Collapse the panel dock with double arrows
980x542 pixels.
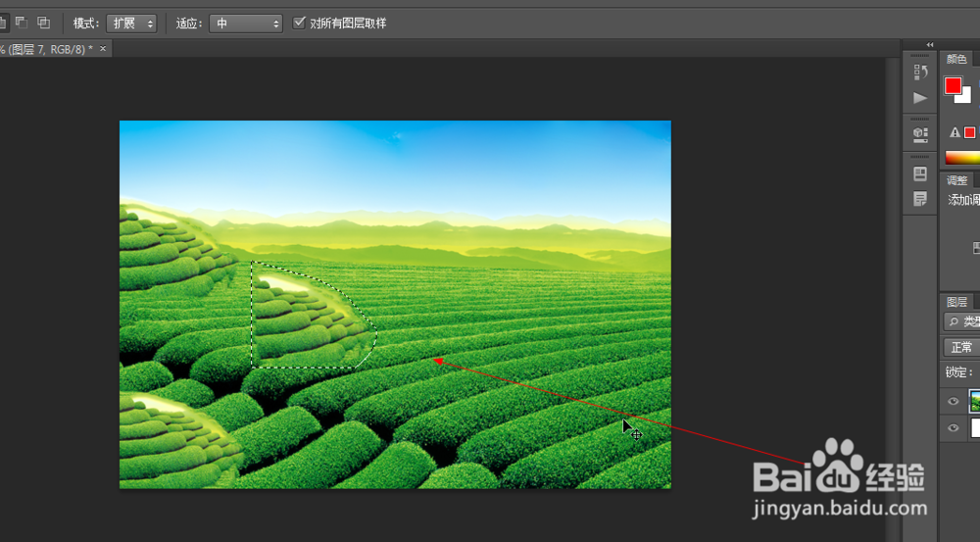930,44
